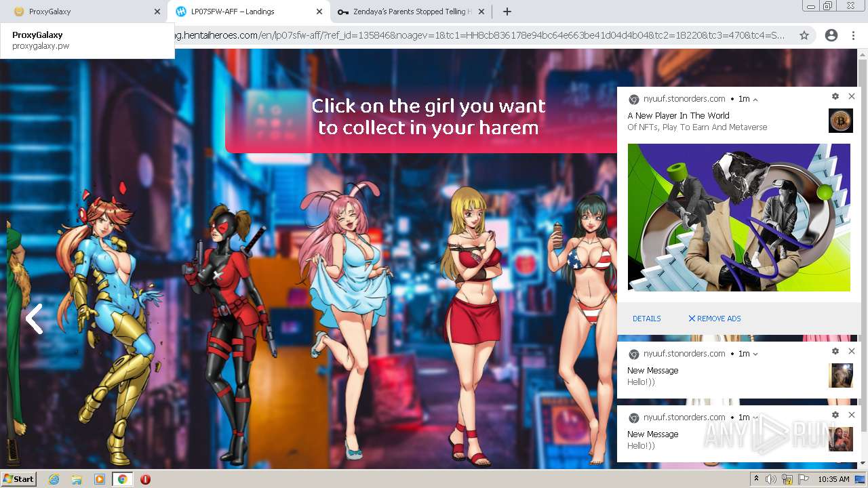
Task: Click the volume tray icon
Action: tap(772, 479)
